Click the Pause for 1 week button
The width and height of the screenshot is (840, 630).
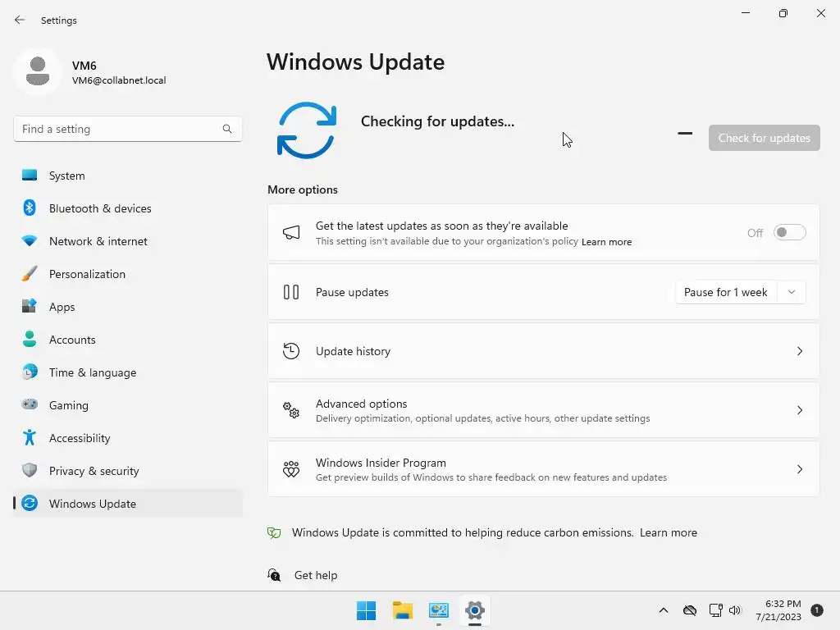point(726,292)
